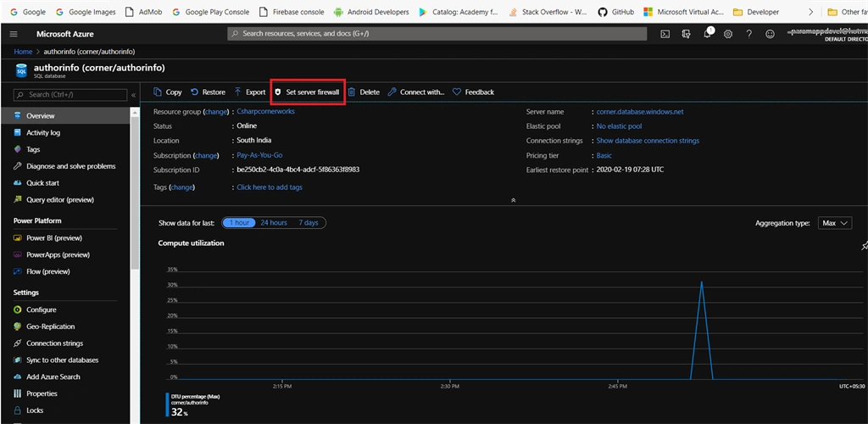Open the feedback smiley icon in top bar
This screenshot has height=424, width=868.
click(770, 34)
